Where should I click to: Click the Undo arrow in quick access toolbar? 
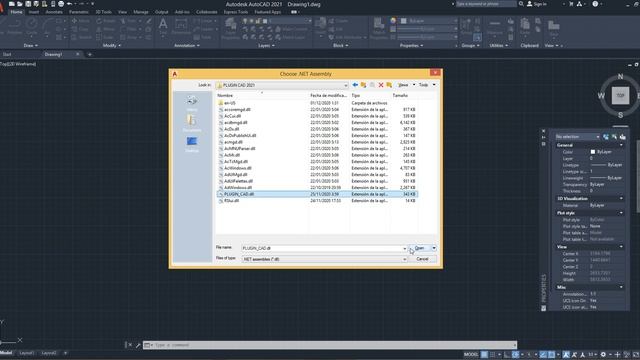click(70, 4)
